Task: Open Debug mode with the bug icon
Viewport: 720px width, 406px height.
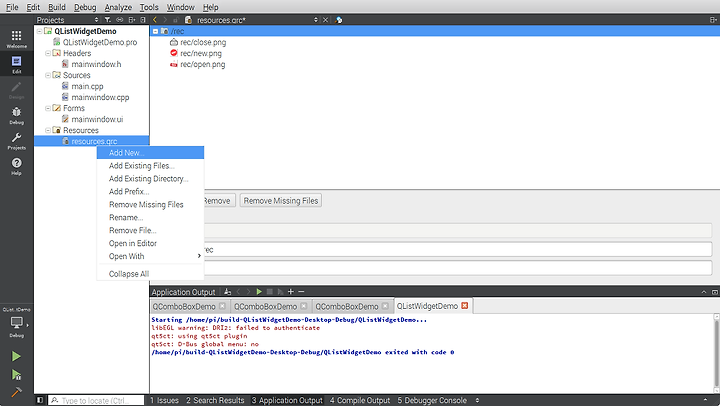Action: tap(17, 115)
